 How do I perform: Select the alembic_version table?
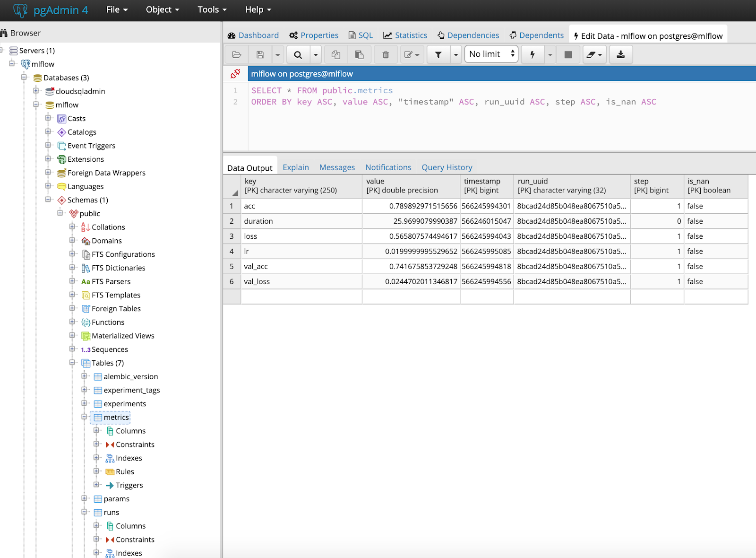(131, 377)
